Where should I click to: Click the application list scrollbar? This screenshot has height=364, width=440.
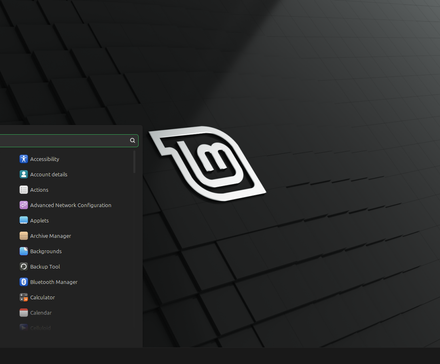[134, 162]
